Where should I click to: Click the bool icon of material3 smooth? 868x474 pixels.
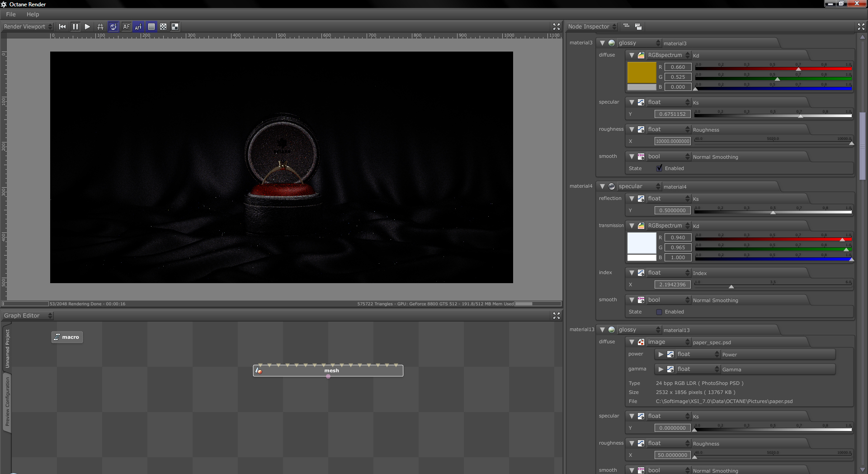[x=641, y=156]
